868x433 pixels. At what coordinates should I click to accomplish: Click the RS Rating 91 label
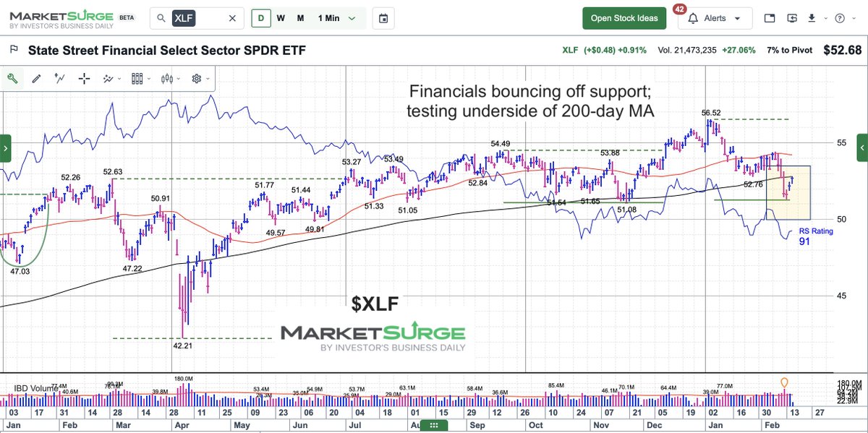pyautogui.click(x=815, y=236)
